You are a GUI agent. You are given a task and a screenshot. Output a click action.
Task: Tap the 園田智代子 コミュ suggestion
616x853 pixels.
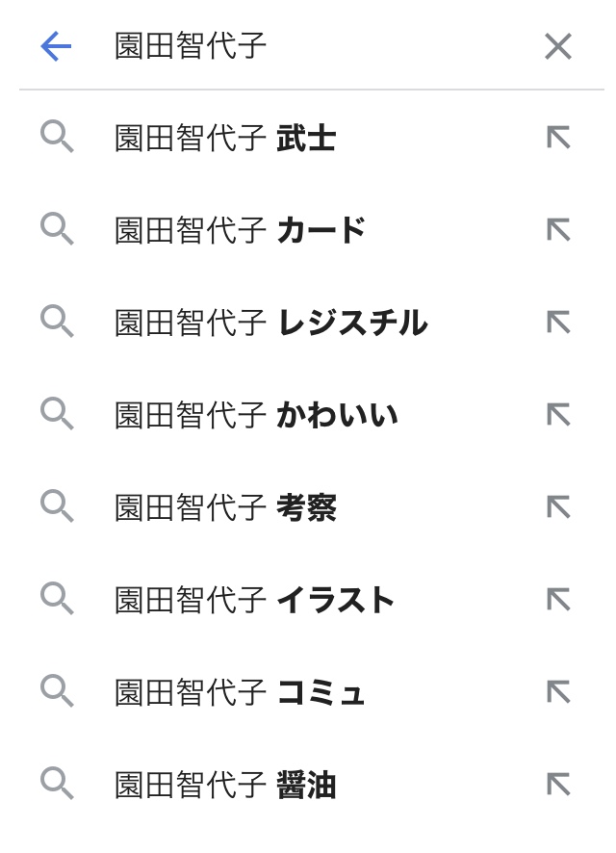241,693
